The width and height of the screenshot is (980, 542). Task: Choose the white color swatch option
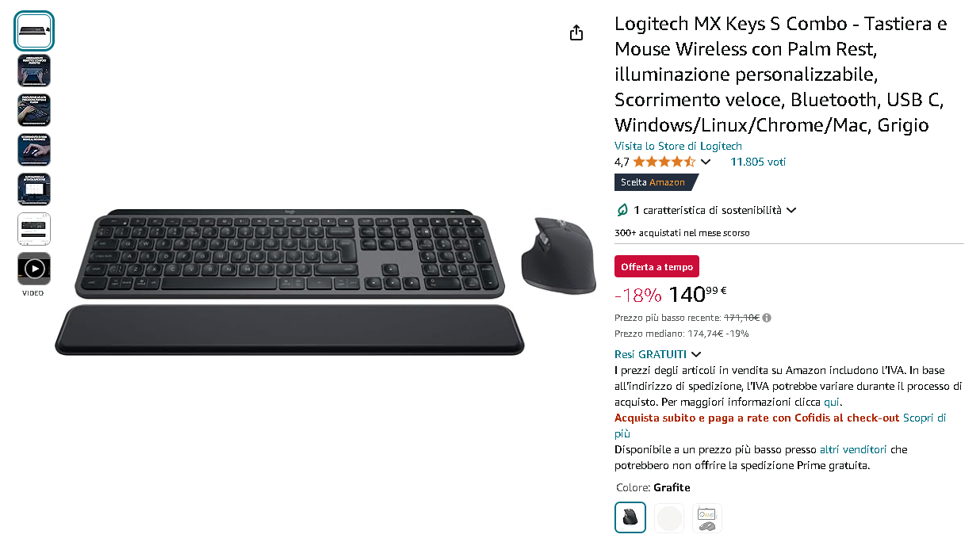[669, 517]
